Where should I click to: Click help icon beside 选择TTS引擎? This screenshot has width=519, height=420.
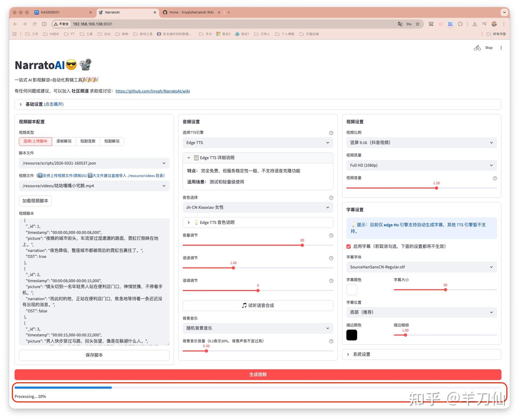point(331,133)
